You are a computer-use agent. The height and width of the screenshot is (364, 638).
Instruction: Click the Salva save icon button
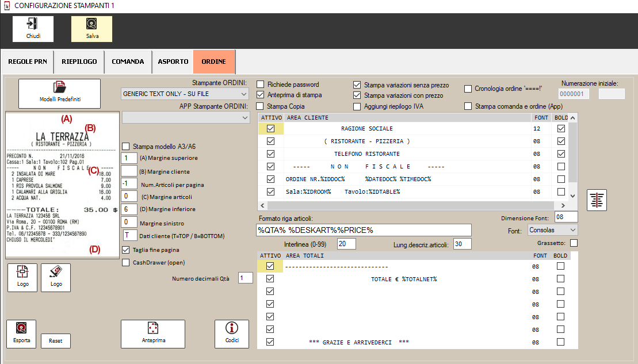(x=91, y=29)
